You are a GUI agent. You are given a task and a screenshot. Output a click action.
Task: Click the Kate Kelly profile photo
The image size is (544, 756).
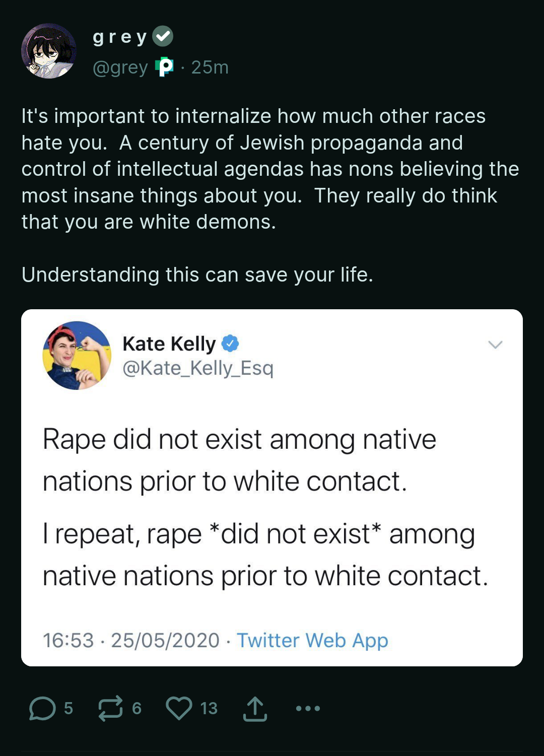77,355
